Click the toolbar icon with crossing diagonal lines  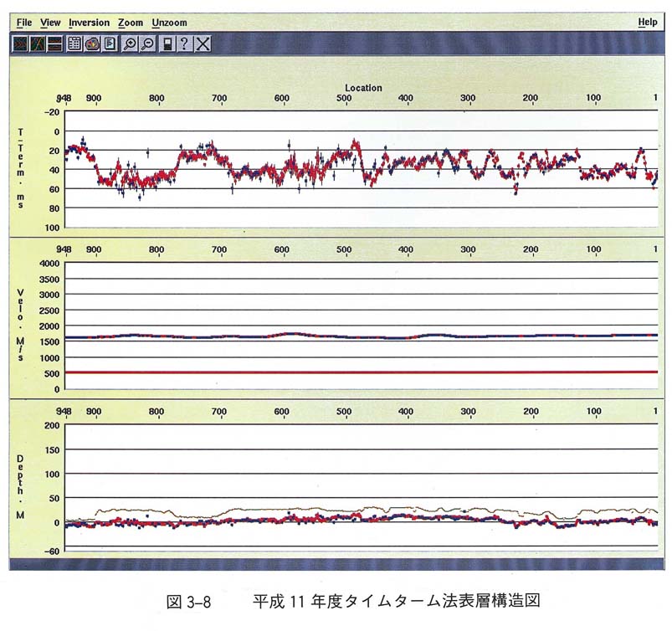click(x=38, y=44)
